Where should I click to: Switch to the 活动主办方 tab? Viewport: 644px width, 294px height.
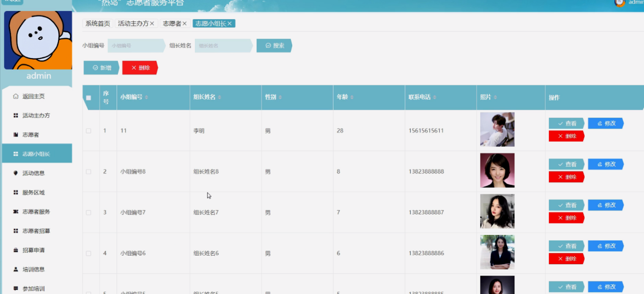pyautogui.click(x=133, y=23)
